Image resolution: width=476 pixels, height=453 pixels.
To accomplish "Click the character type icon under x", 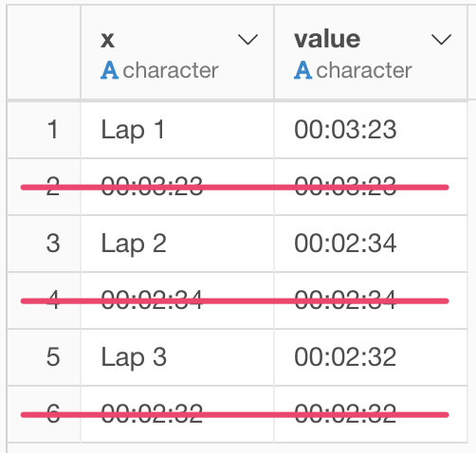I will [x=109, y=70].
